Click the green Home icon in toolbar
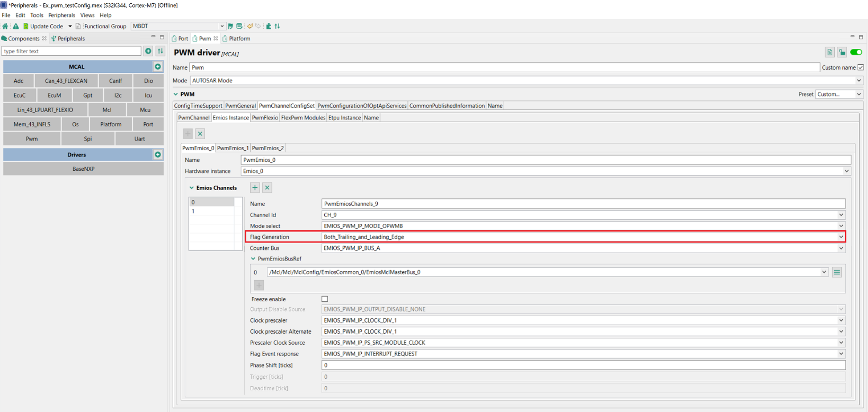Image resolution: width=868 pixels, height=412 pixels. pyautogui.click(x=5, y=26)
